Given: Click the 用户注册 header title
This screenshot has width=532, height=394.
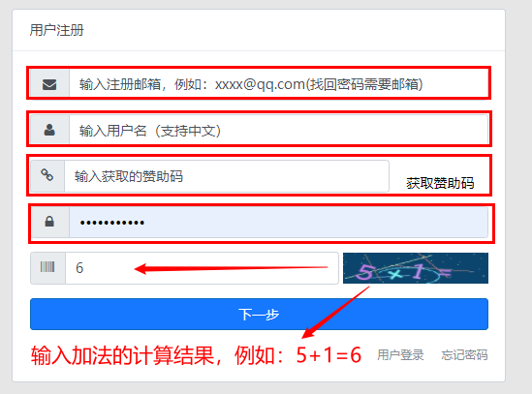Looking at the screenshot, I should [56, 30].
